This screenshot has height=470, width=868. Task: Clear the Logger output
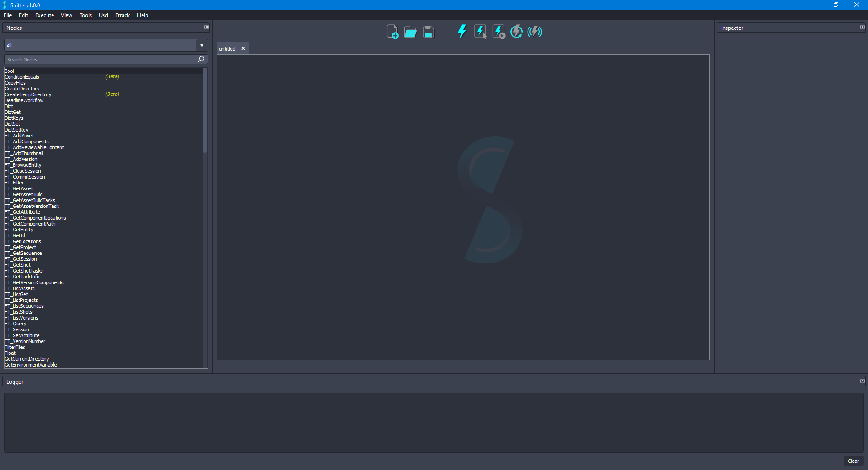[853, 461]
